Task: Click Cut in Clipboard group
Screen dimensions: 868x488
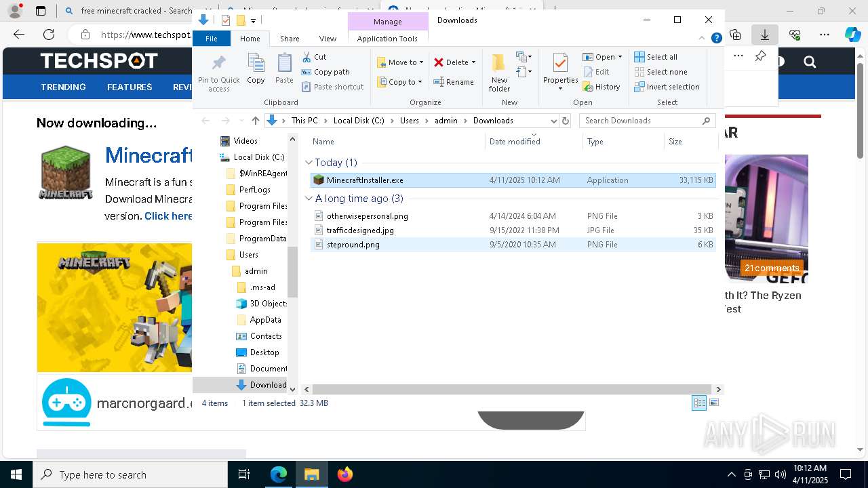Action: (314, 57)
